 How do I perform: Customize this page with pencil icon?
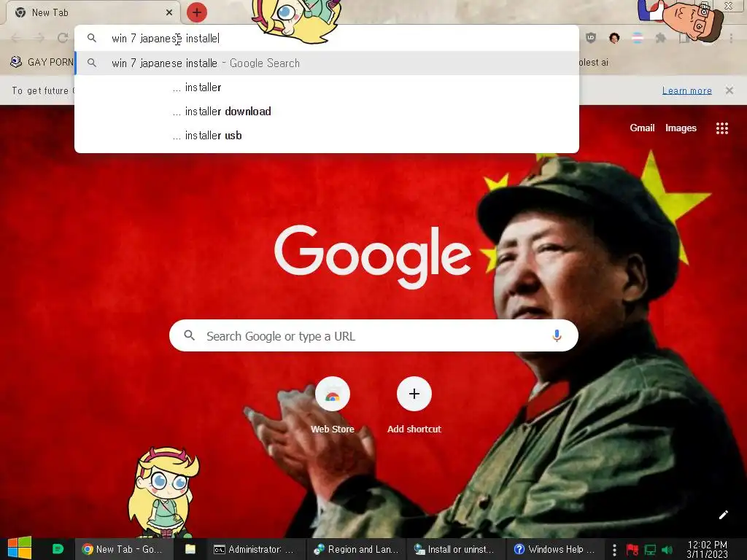(x=723, y=515)
